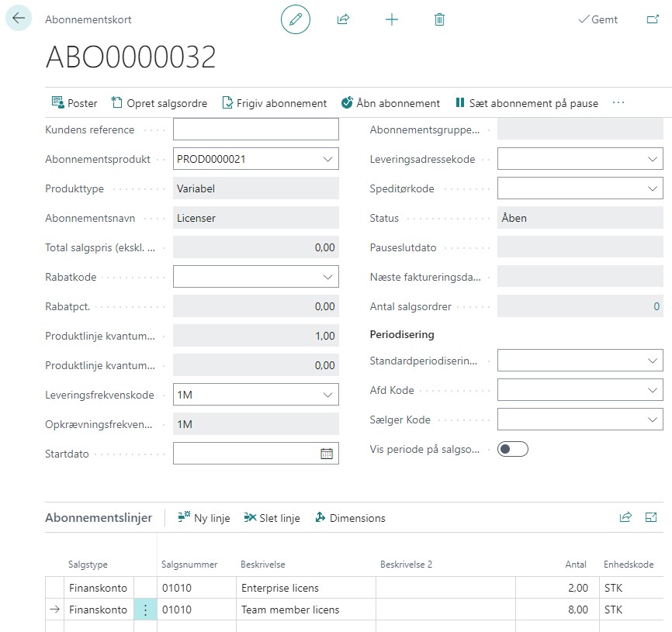Click Ny linje button
The image size is (672, 632).
coord(204,518)
